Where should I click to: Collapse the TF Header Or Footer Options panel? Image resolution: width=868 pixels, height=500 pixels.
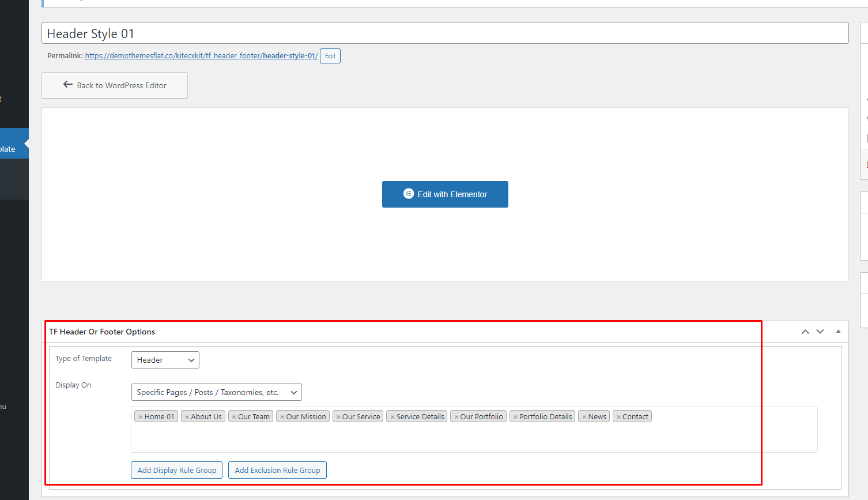(x=838, y=332)
